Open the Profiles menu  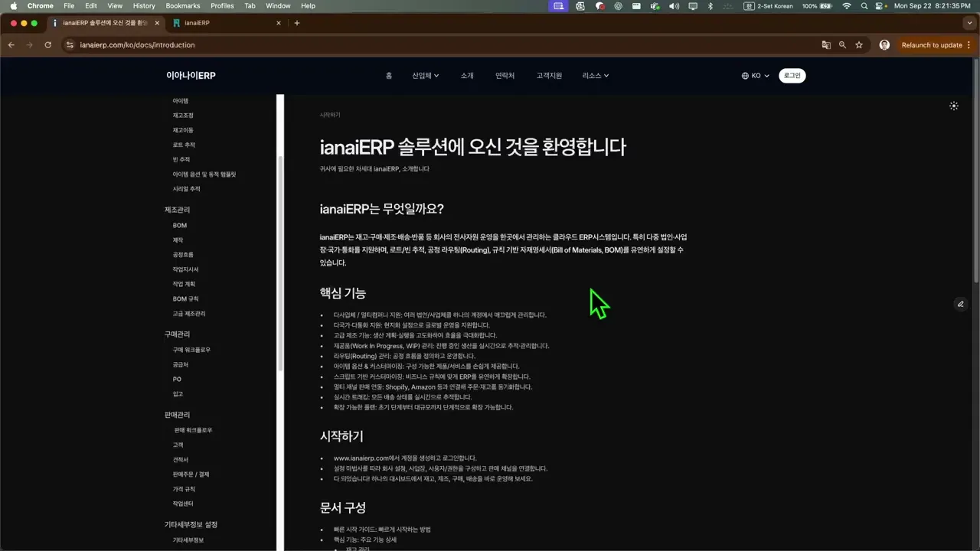(222, 5)
